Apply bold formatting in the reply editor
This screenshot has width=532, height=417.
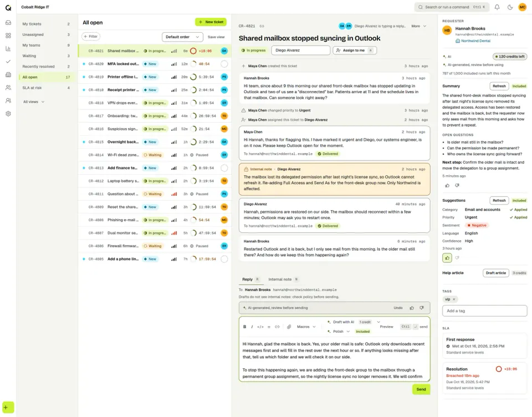tap(244, 327)
